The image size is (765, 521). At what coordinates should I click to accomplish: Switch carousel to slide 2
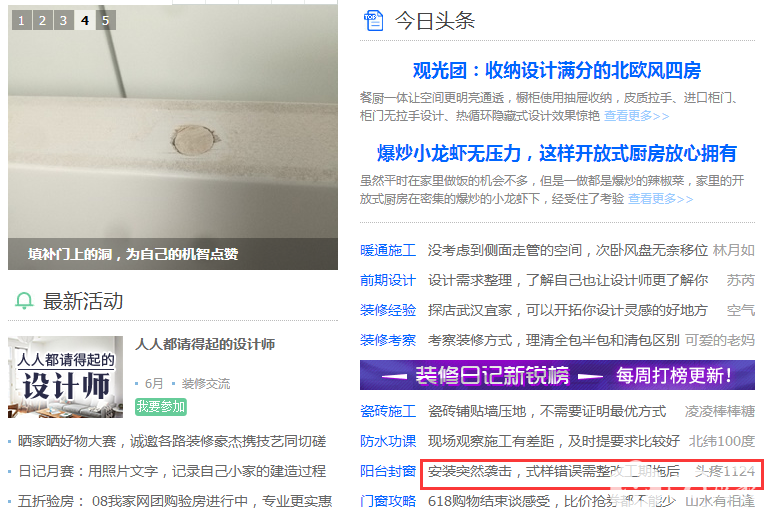(x=42, y=20)
